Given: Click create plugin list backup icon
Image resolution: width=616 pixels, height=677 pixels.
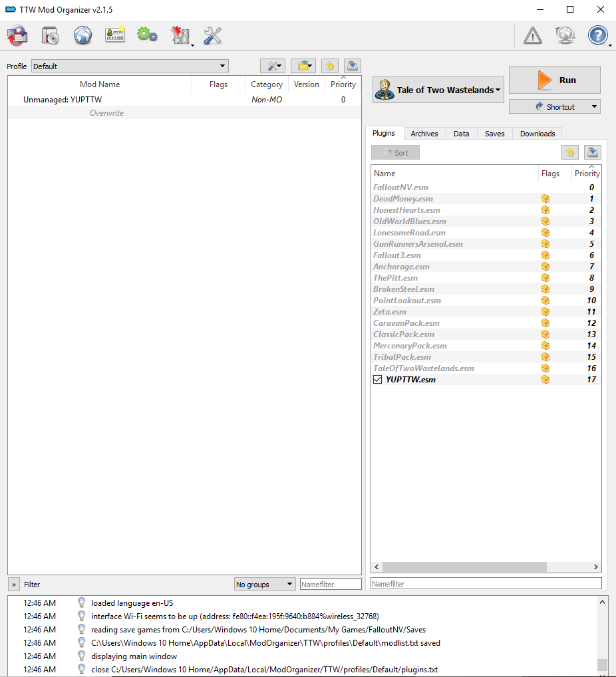Looking at the screenshot, I should click(x=593, y=152).
